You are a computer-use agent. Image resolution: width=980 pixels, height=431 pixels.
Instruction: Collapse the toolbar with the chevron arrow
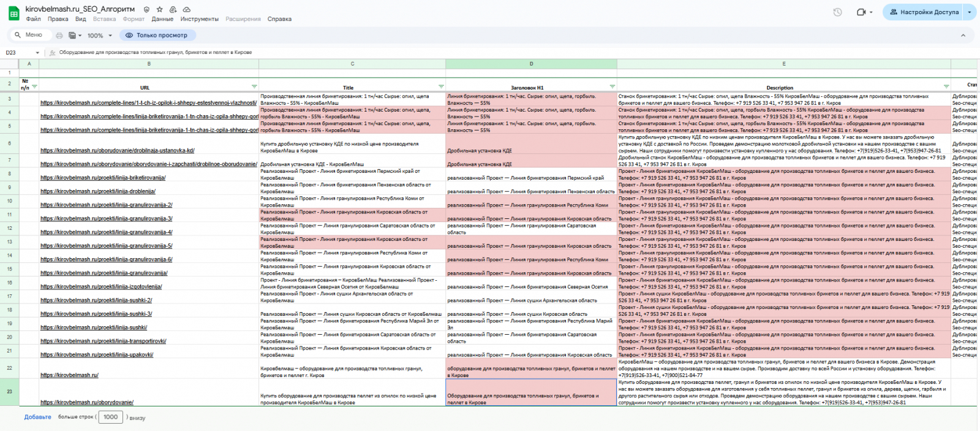pyautogui.click(x=963, y=36)
